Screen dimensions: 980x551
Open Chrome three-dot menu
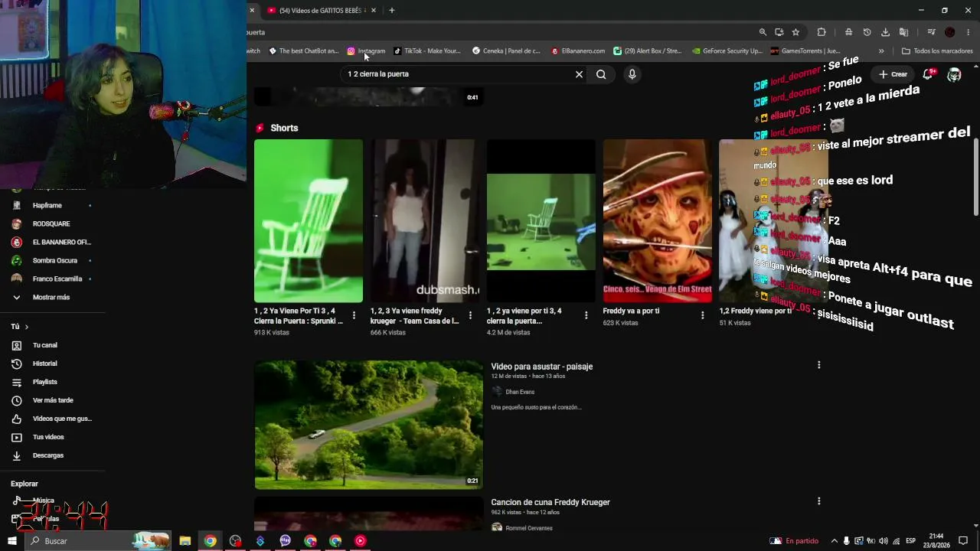[x=969, y=32]
